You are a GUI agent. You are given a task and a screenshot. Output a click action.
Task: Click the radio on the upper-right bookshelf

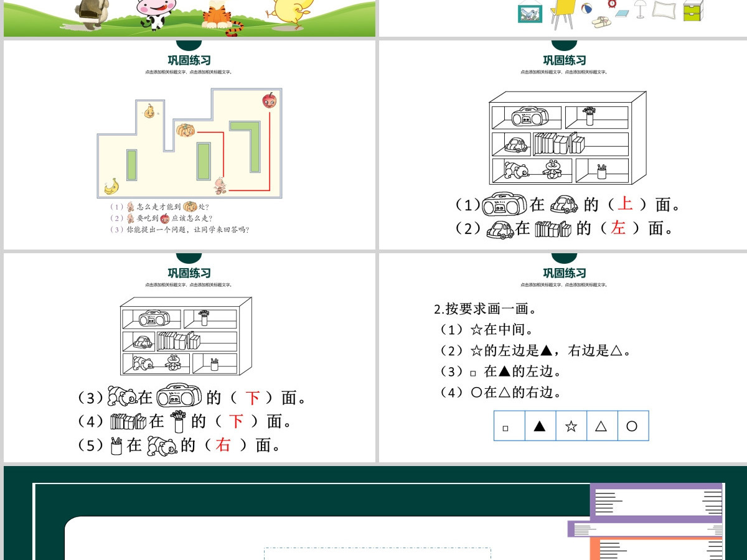530,116
